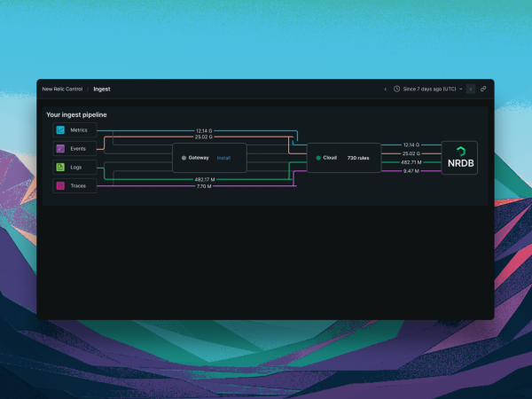Click the 730 rules text
This screenshot has height=399, width=532.
click(358, 158)
